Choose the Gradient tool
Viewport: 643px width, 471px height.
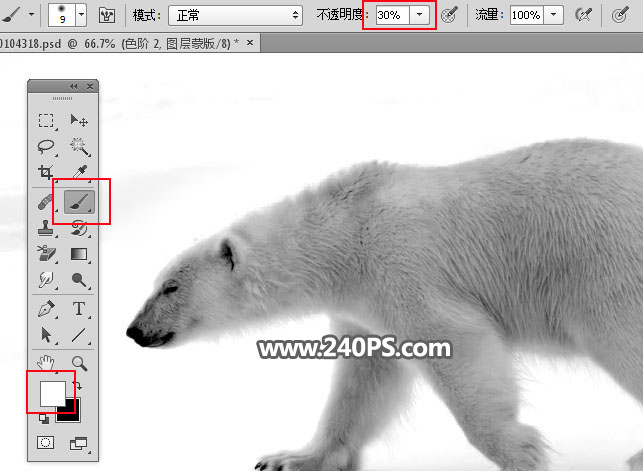click(78, 254)
